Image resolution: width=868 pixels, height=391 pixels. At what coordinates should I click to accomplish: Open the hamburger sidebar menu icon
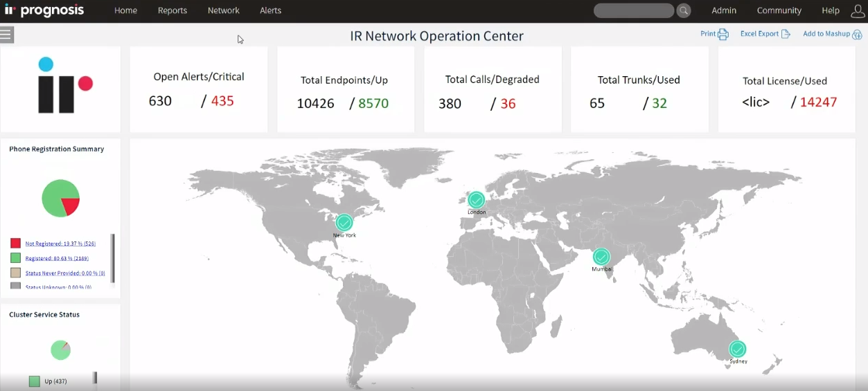pyautogui.click(x=7, y=35)
